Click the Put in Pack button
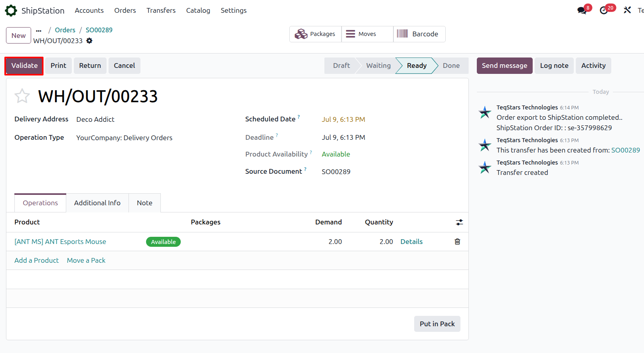 pos(437,324)
